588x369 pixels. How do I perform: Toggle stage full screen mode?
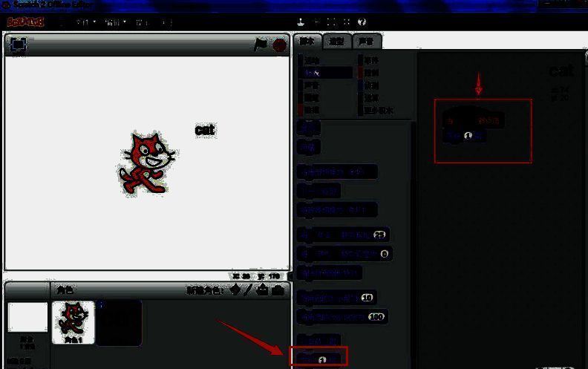(x=17, y=44)
